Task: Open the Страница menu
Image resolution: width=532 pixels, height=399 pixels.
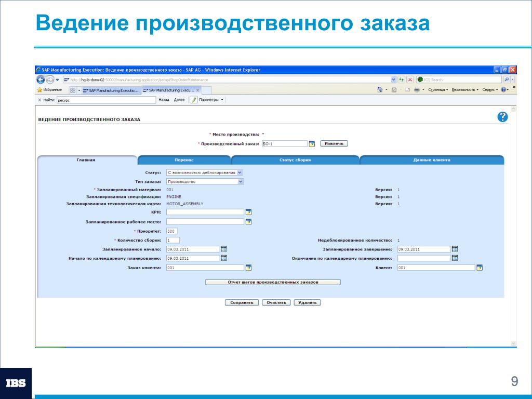Action: point(437,90)
